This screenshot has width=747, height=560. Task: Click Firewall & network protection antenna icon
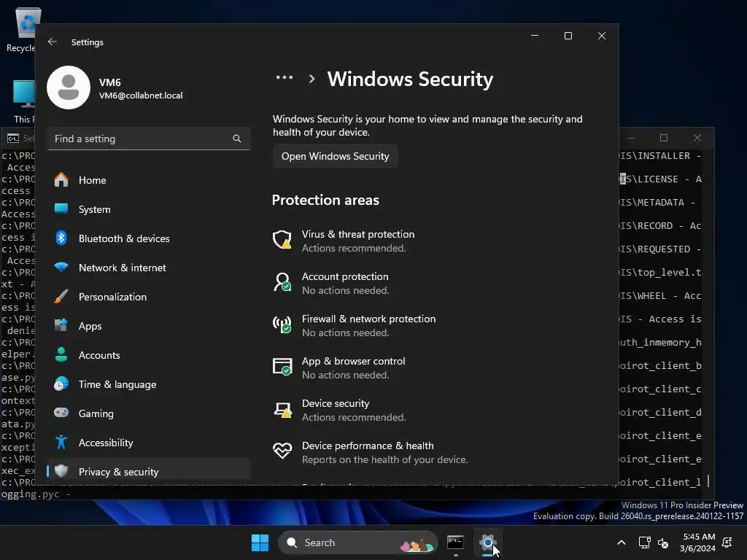coord(282,324)
